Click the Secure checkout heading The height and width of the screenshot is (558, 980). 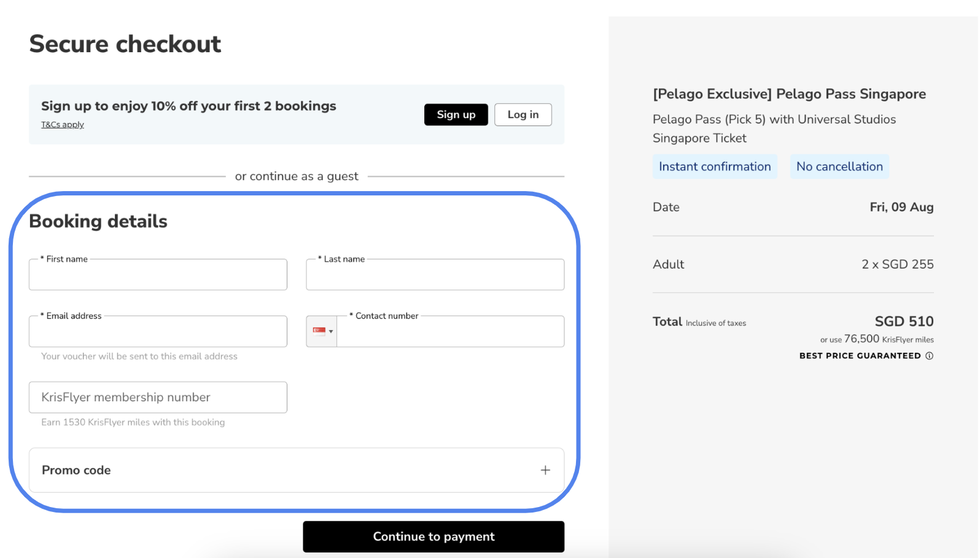pyautogui.click(x=125, y=44)
